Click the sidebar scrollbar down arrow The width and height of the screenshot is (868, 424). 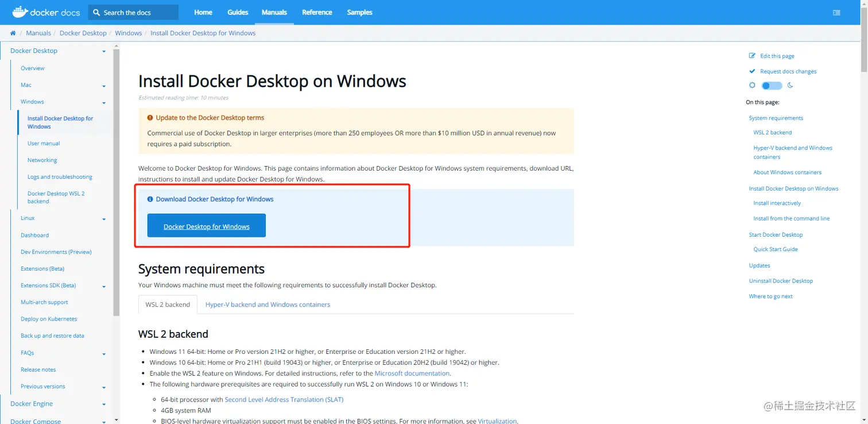117,420
